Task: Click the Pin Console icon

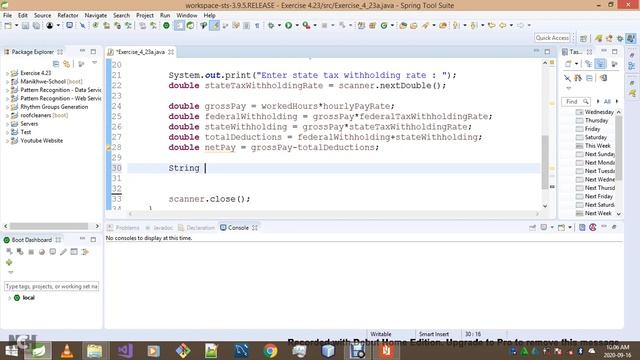Action: (x=532, y=228)
